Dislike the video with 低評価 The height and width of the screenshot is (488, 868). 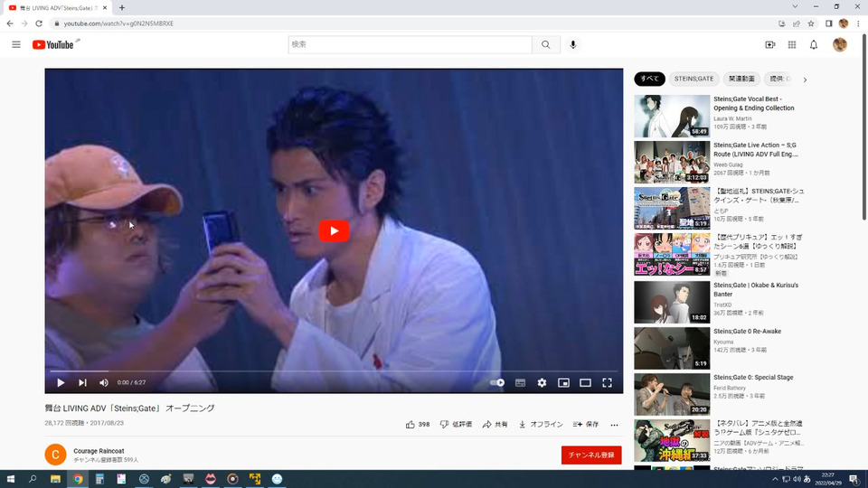click(x=456, y=425)
